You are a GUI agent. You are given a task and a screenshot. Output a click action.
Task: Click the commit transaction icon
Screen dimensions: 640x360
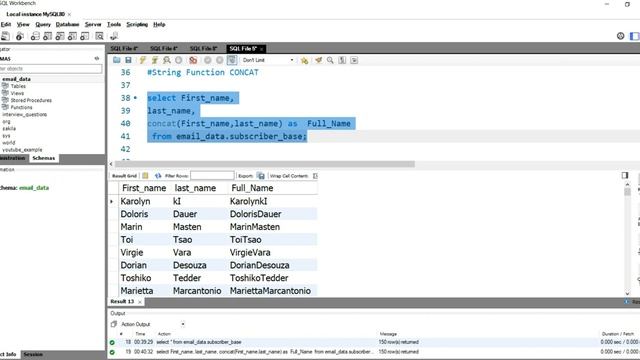(x=208, y=60)
